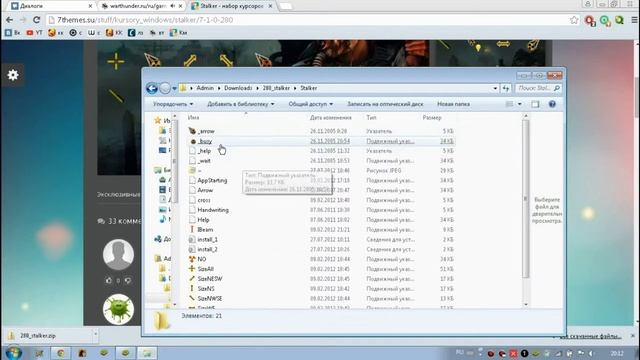Click the file list vertical scrollbar
640x360 pixels.
point(526,198)
